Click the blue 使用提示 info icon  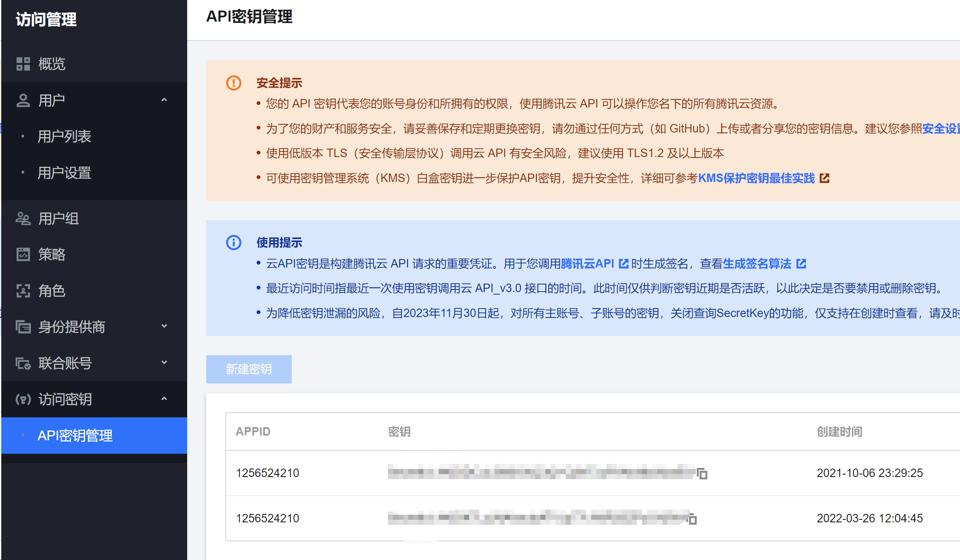pos(233,243)
